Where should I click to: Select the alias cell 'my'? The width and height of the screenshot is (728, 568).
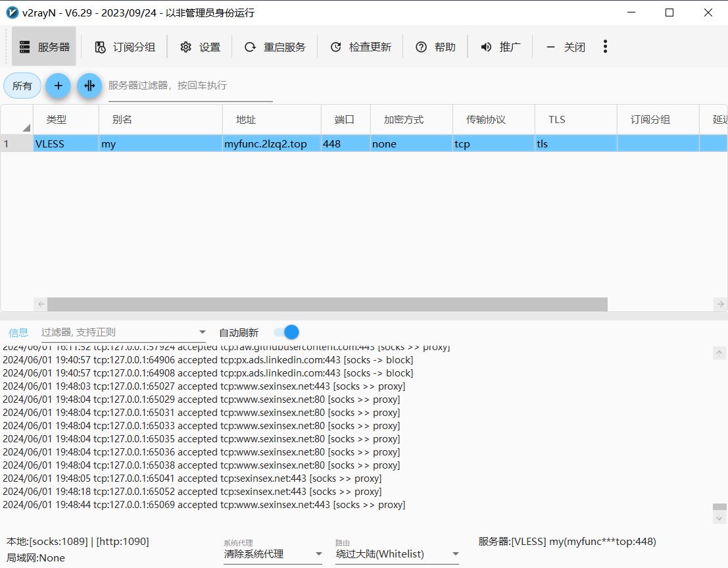point(160,143)
